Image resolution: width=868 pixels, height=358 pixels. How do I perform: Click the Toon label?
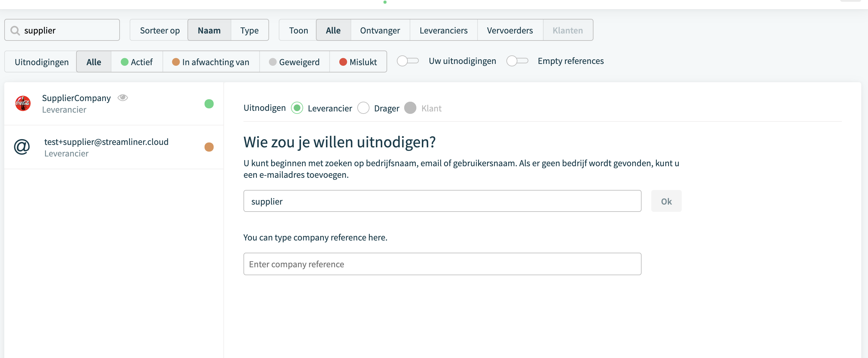pyautogui.click(x=299, y=30)
